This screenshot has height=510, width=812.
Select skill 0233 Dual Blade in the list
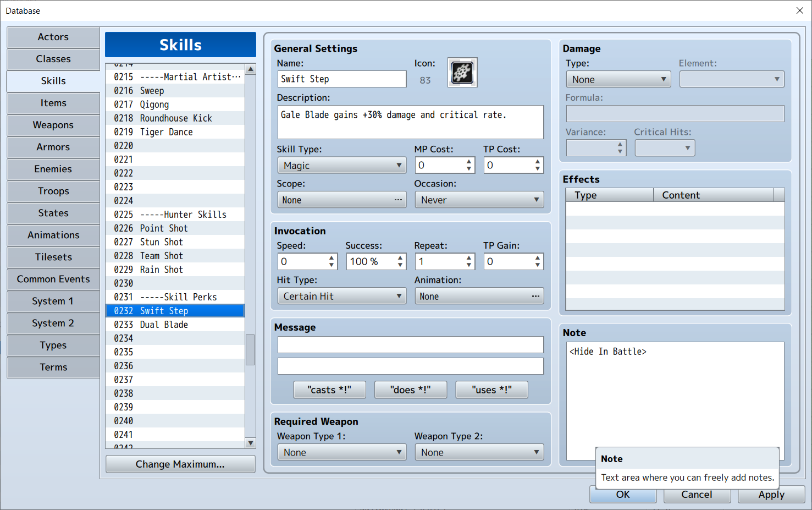coord(175,324)
